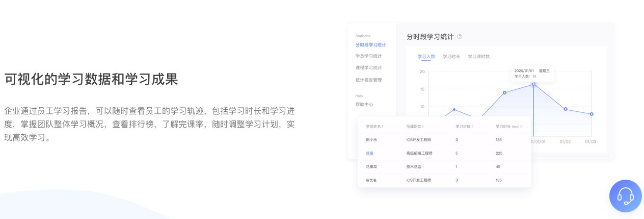Click the chart data point above 01/02
The image size is (644, 219).
(x=566, y=109)
